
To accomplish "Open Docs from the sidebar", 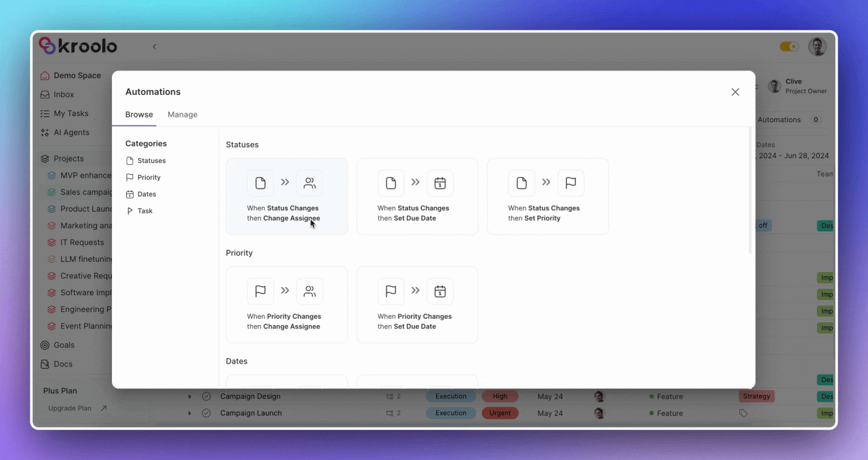I will (45, 364).
